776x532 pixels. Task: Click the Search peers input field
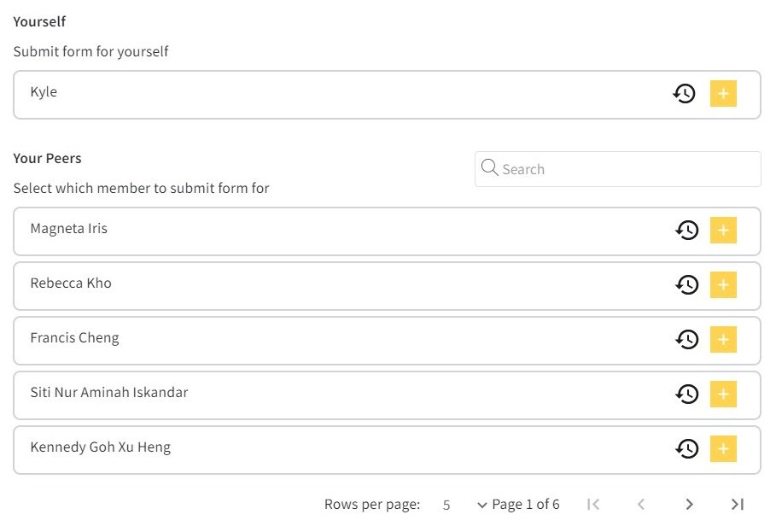(x=617, y=169)
